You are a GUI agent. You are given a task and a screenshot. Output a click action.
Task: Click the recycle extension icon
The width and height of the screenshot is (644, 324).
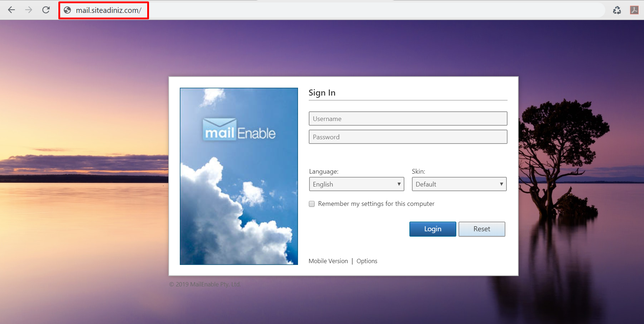[x=617, y=10]
